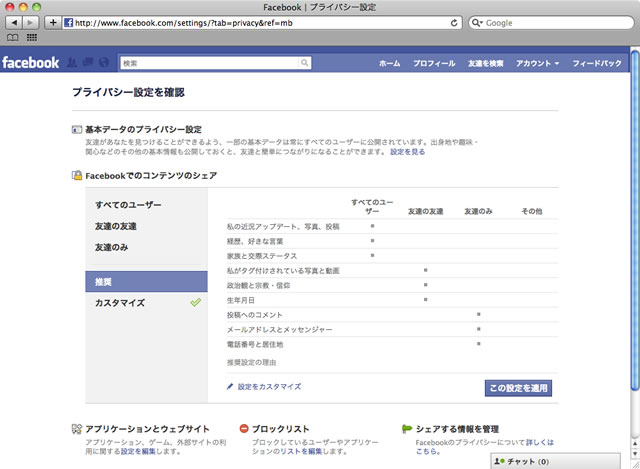Click the 推奨設定の理由 text

251,362
